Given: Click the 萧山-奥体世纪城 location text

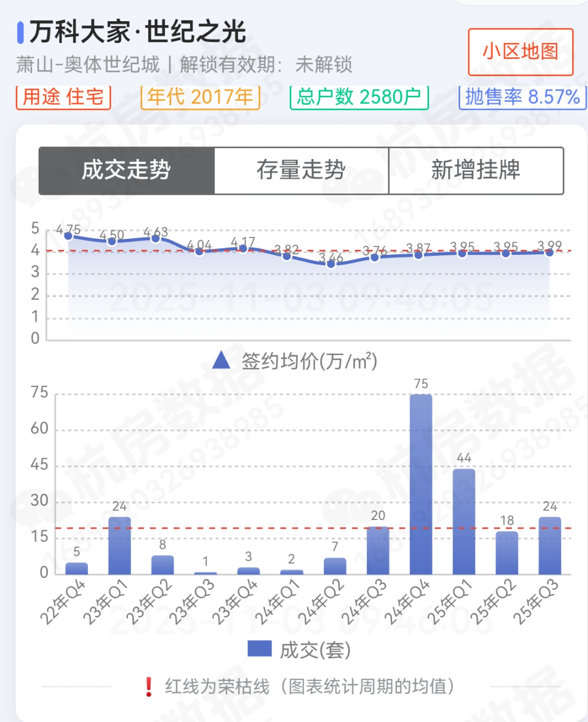Looking at the screenshot, I should click(88, 65).
